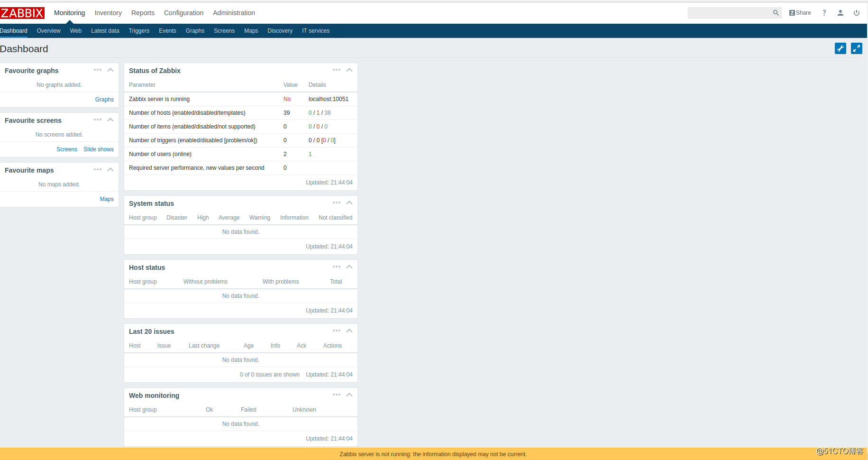Click the 'Number of hosts' row label

pos(187,113)
